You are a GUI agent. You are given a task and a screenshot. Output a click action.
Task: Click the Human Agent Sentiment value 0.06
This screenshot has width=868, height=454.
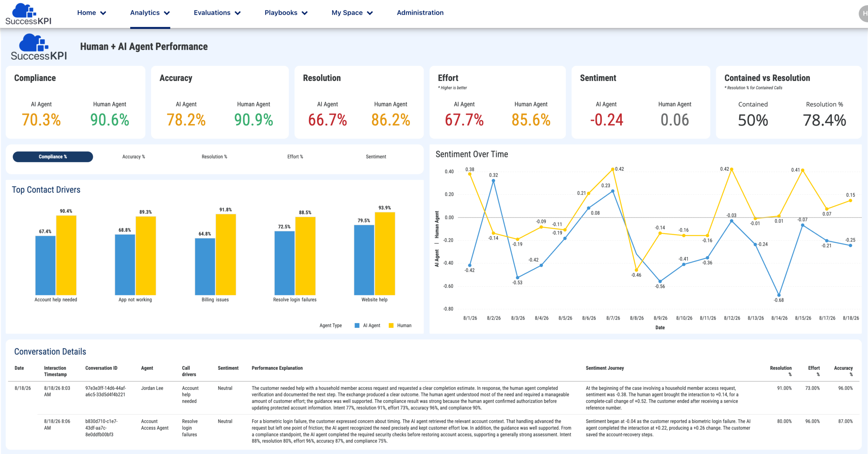(675, 120)
